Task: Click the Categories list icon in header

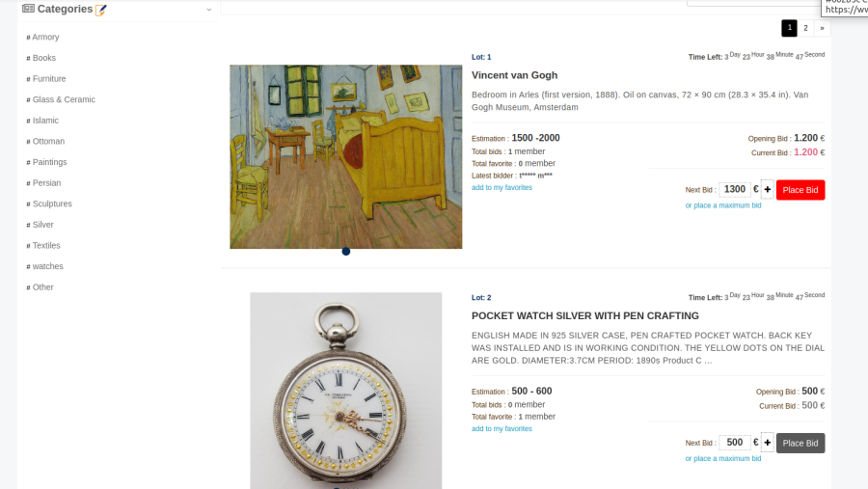Action: (x=28, y=9)
